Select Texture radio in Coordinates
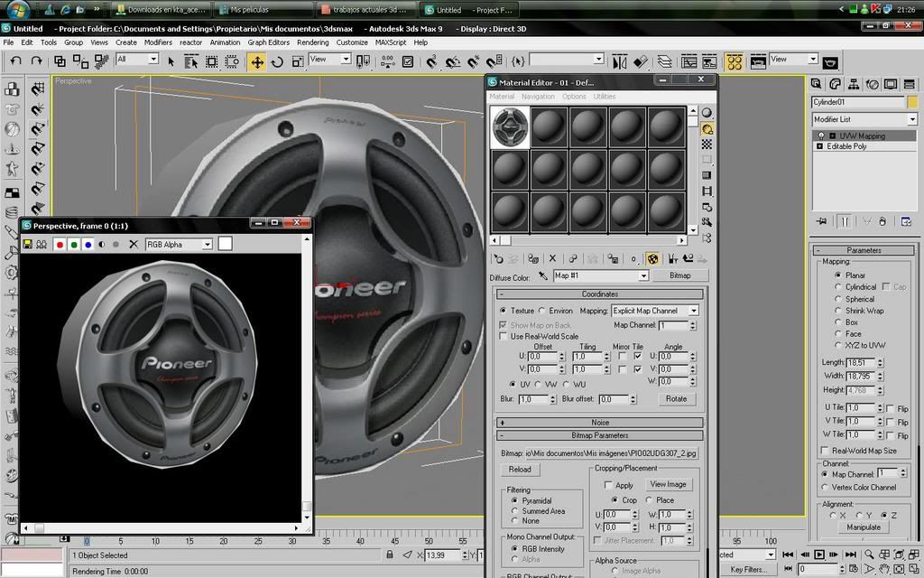The height and width of the screenshot is (578, 924). [503, 311]
